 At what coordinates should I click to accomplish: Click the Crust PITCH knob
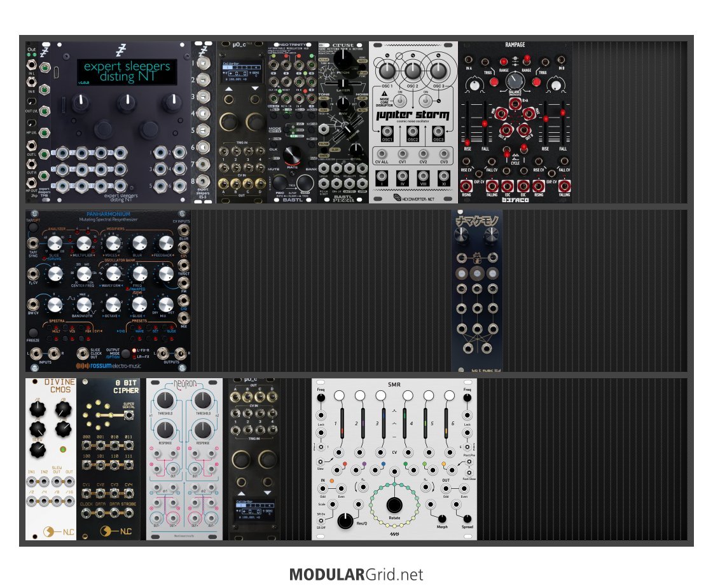pos(343,59)
